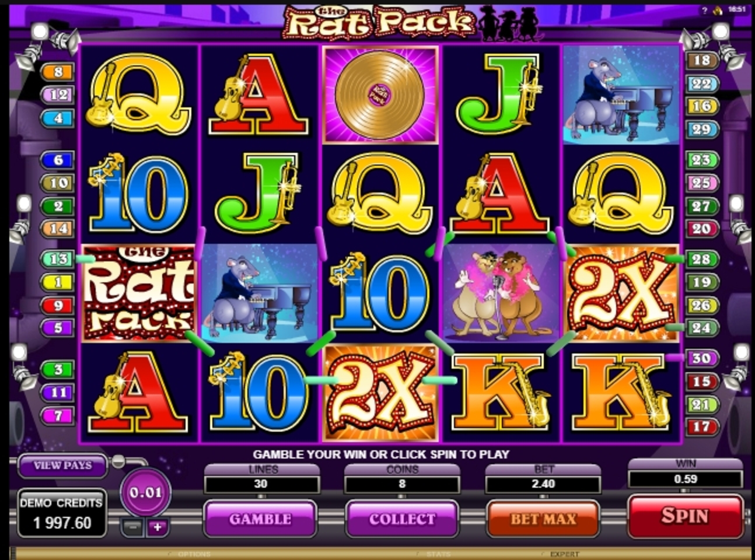Click the 2X multiplier symbol on reel five

621,293
